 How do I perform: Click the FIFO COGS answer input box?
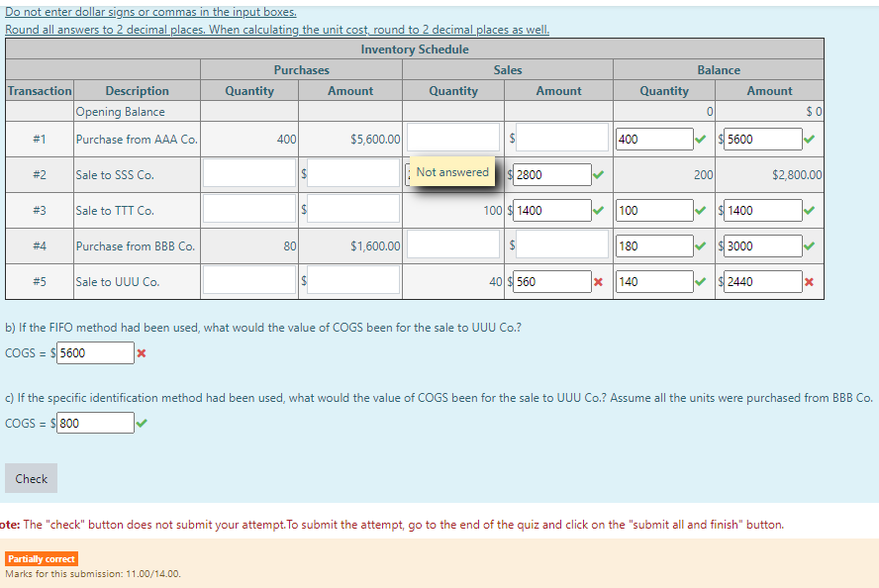tap(95, 351)
